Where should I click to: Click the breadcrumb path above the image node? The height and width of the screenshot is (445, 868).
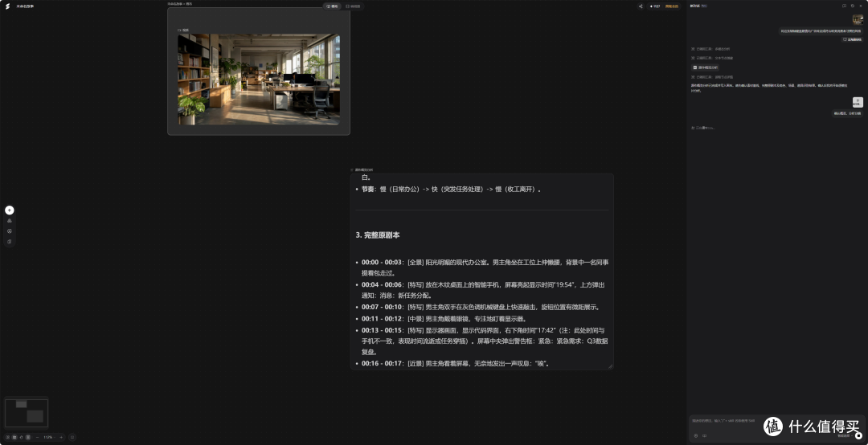pyautogui.click(x=181, y=3)
